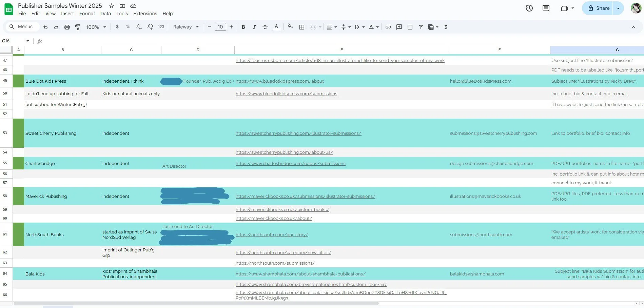Screen dimensions: 644x308
Task: Toggle strikethrough formatting
Action: click(x=265, y=27)
